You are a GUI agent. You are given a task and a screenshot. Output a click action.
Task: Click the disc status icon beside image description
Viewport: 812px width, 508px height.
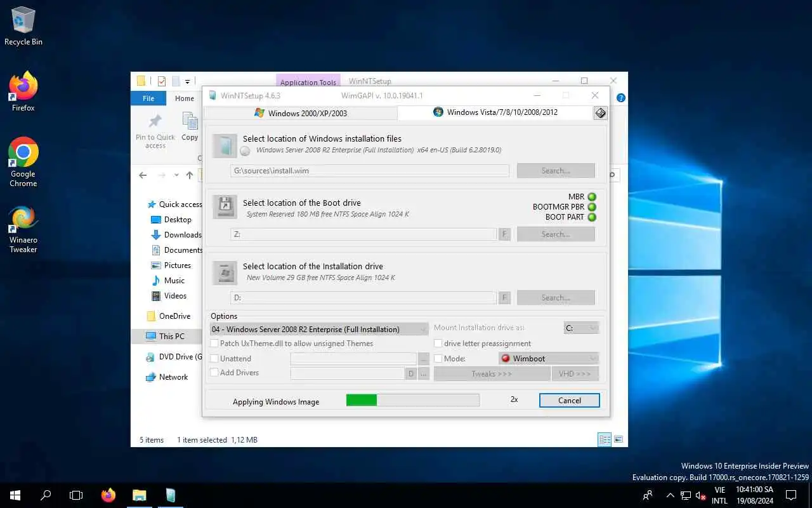tap(245, 151)
